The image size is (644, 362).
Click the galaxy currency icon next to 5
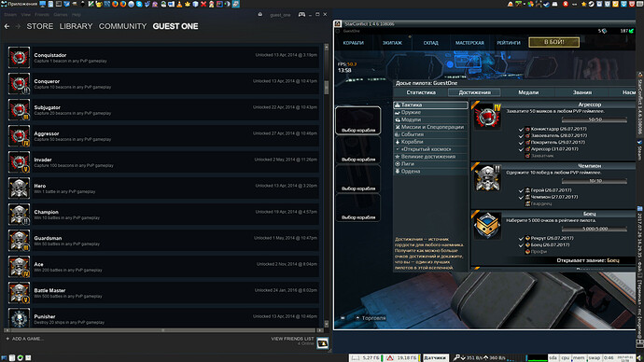[604, 31]
